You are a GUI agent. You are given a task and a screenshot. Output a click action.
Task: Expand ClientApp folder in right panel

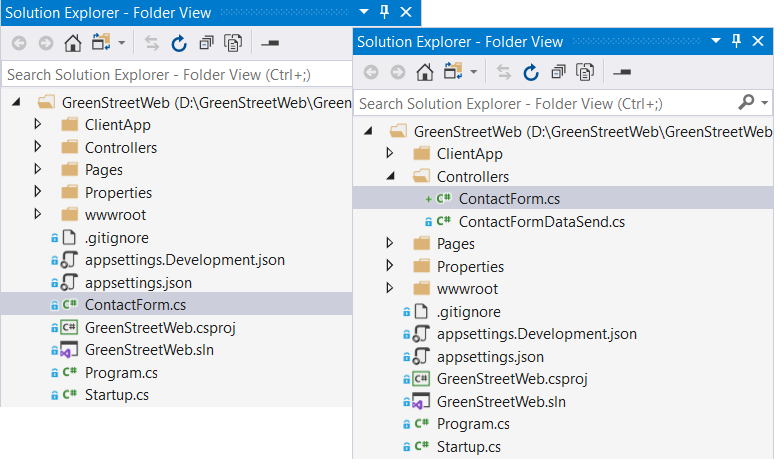(390, 153)
